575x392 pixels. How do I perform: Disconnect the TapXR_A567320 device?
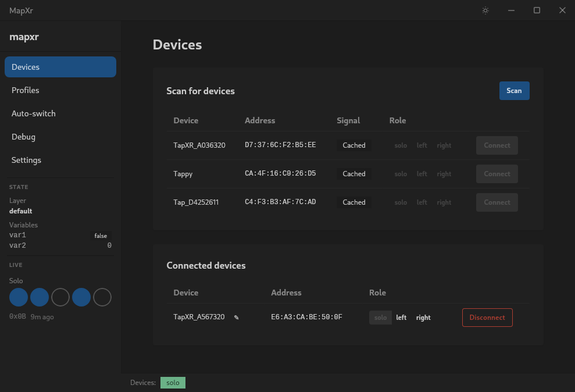(487, 317)
